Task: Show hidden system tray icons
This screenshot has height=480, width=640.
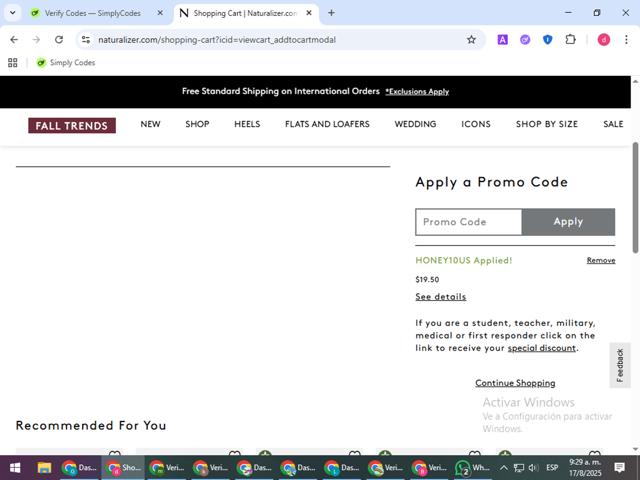Action: [504, 468]
